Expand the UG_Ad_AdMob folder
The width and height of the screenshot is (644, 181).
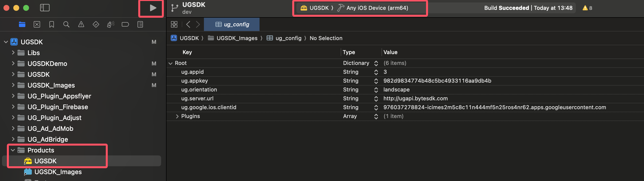[13, 129]
